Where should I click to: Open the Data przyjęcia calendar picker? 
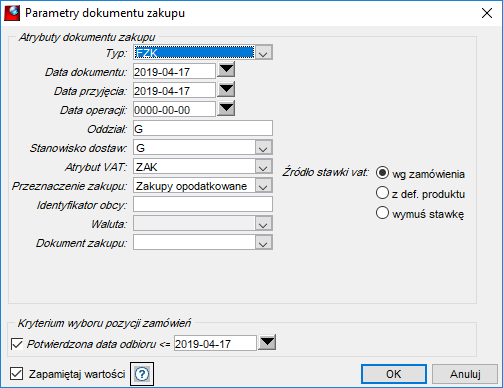[x=226, y=89]
